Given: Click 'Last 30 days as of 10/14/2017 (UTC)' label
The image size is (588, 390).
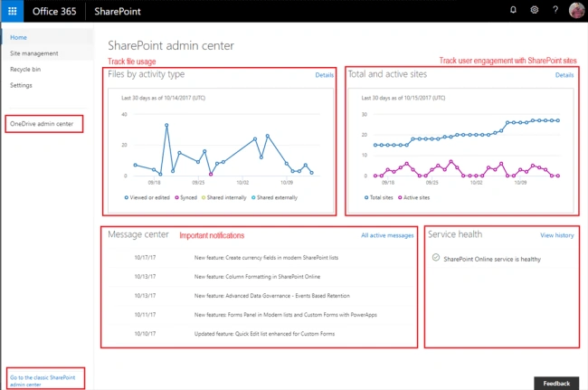Looking at the screenshot, I should 163,98.
